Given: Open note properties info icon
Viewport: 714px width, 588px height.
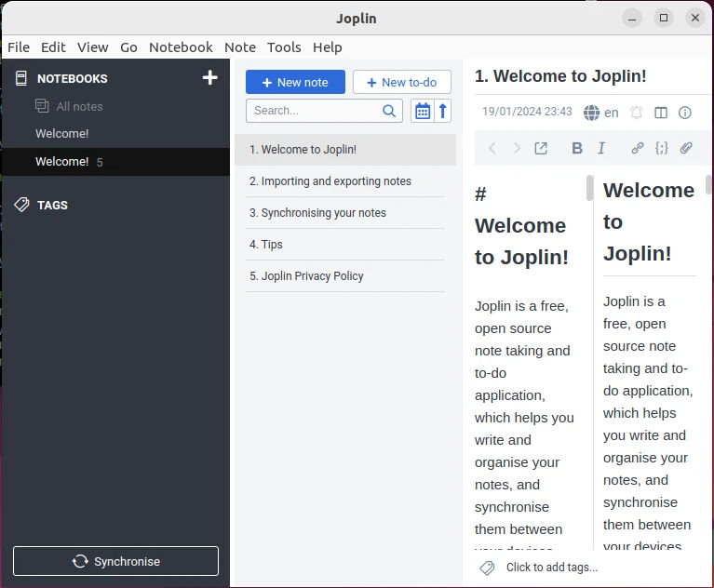Looking at the screenshot, I should click(x=685, y=113).
